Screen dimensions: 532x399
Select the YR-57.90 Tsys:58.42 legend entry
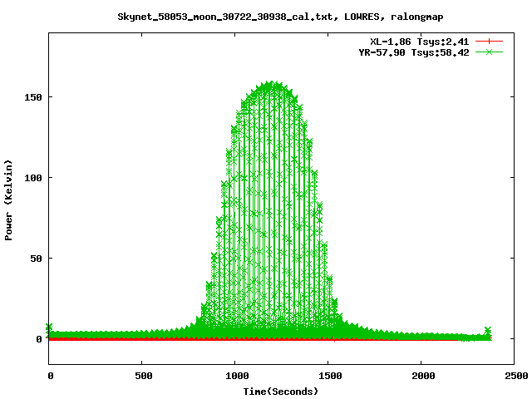click(414, 52)
